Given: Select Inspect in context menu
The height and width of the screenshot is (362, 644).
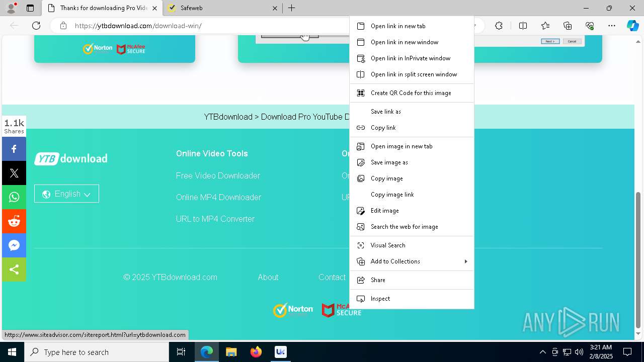Looking at the screenshot, I should point(412,299).
